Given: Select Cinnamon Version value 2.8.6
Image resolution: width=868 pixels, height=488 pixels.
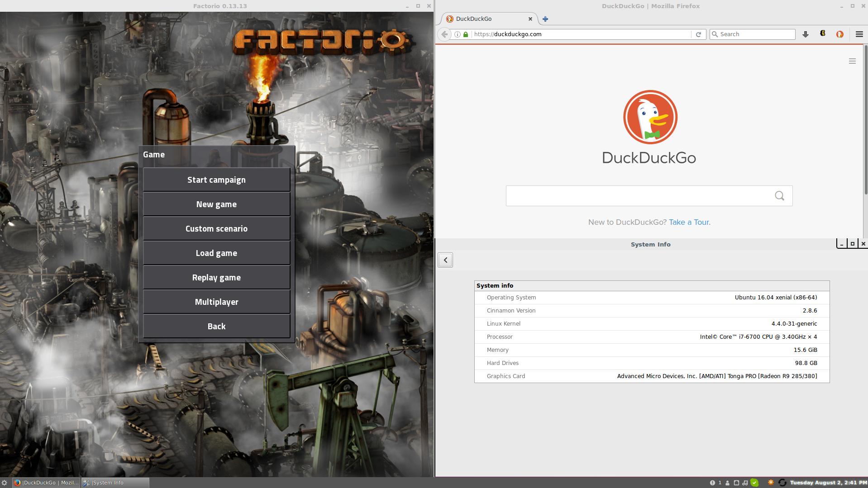Looking at the screenshot, I should [810, 311].
